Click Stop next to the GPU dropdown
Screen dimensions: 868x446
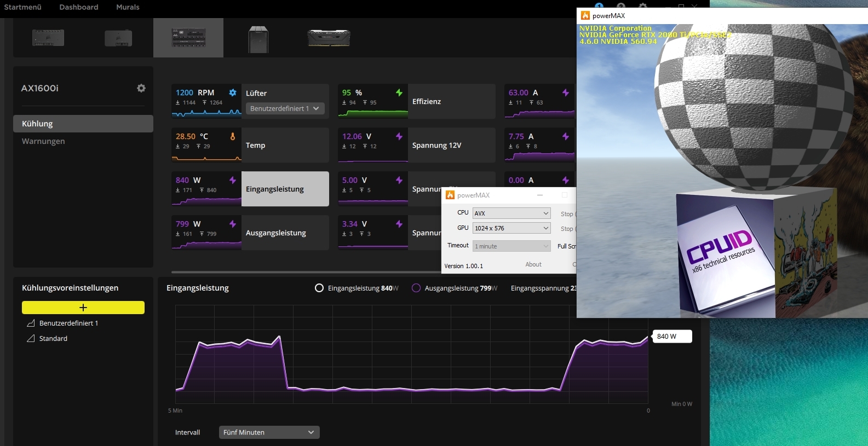pos(567,229)
